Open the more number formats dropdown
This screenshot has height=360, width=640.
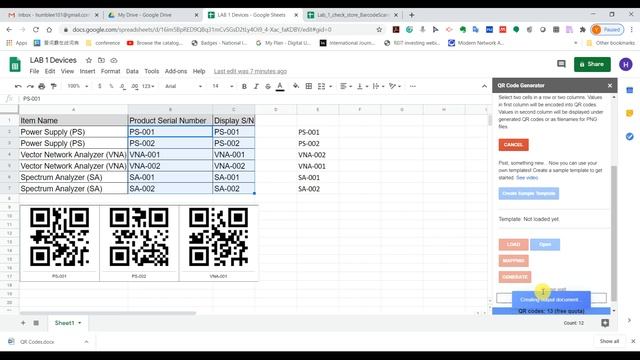coord(148,86)
